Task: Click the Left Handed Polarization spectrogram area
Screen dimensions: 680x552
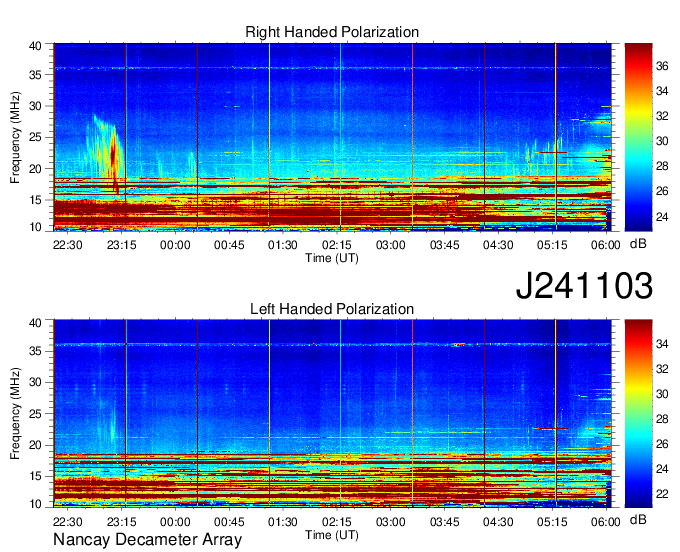Action: tap(332, 414)
